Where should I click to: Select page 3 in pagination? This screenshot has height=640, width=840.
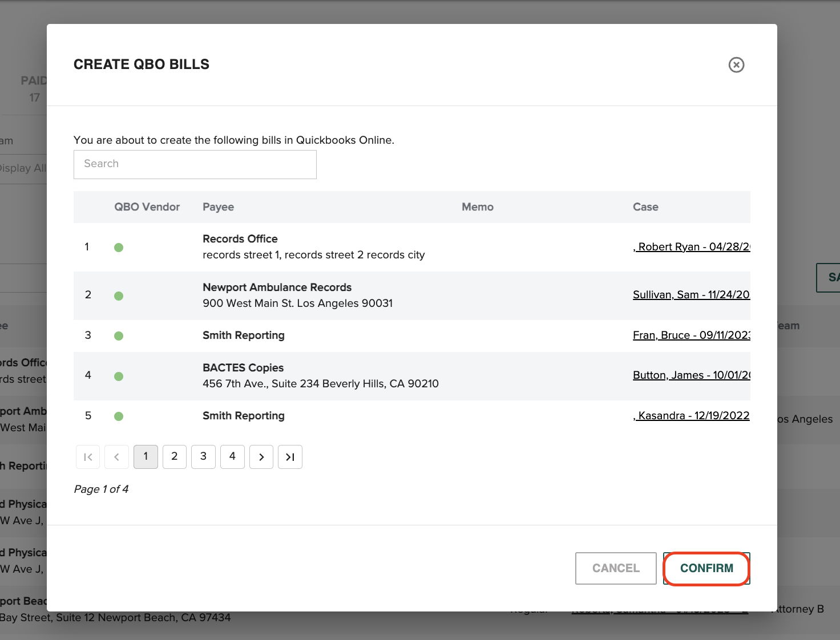203,457
